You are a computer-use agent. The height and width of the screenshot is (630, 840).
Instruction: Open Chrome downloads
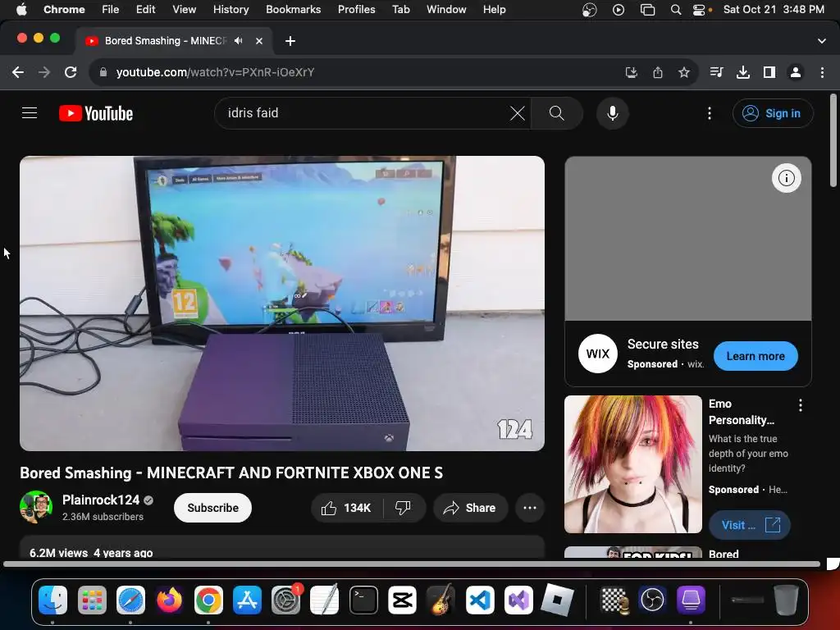click(743, 72)
